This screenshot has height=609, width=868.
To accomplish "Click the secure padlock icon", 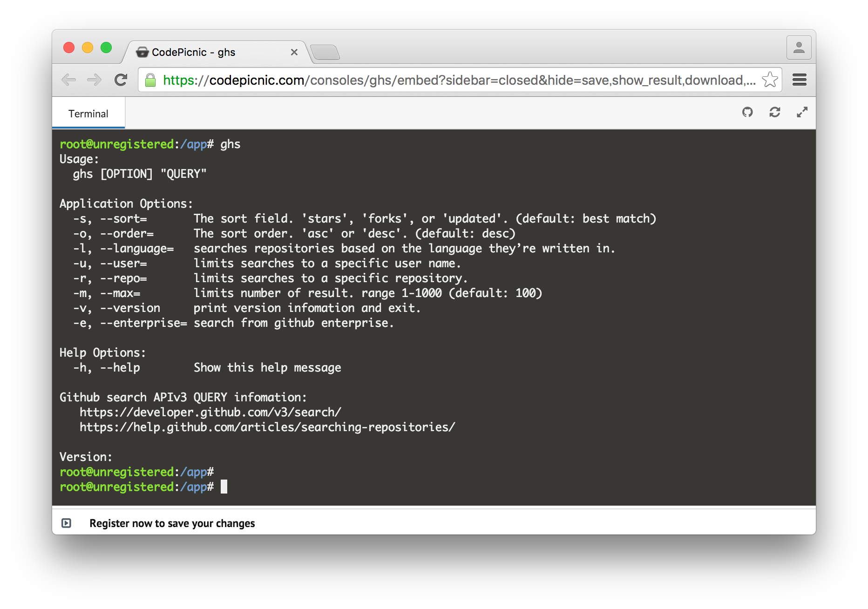I will coord(150,80).
